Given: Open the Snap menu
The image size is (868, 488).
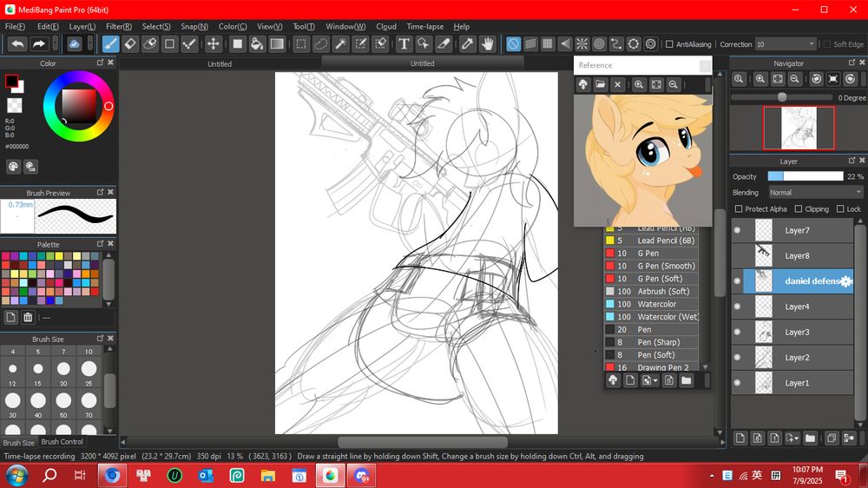Looking at the screenshot, I should tap(194, 27).
